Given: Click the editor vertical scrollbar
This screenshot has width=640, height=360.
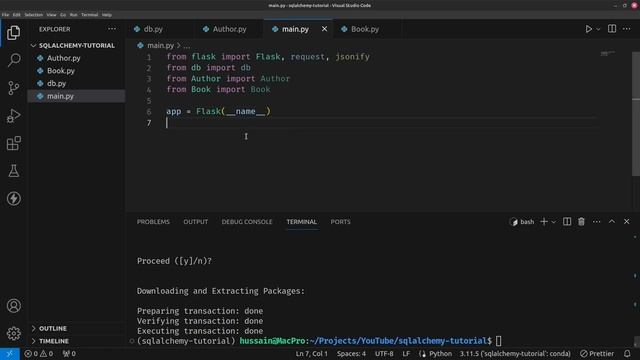Looking at the screenshot, I should click(x=636, y=114).
